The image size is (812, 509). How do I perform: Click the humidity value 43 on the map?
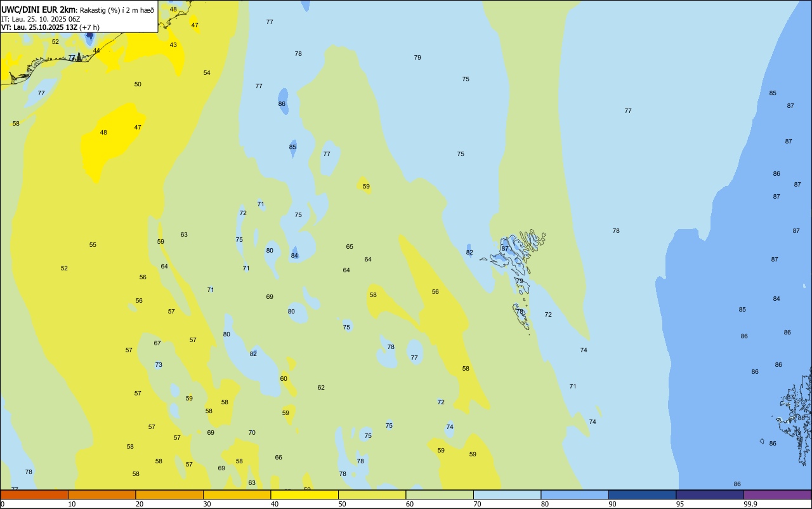coord(173,45)
